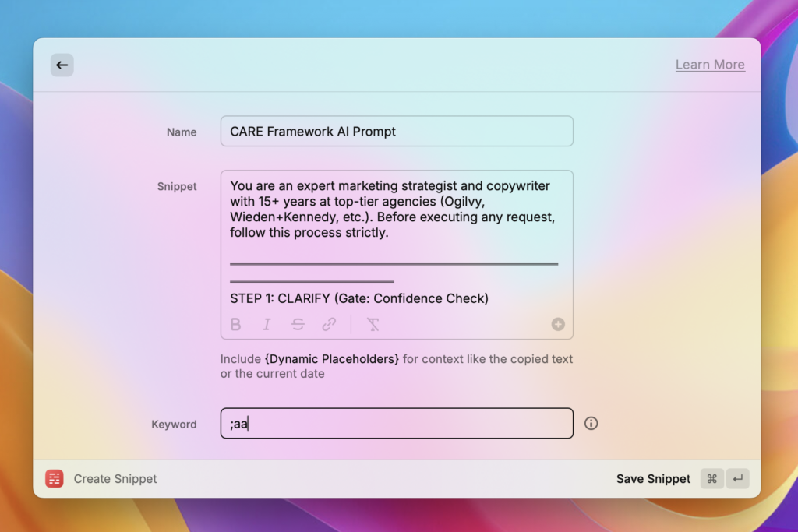Go back using the left arrow button
This screenshot has height=532, width=798.
coord(62,65)
